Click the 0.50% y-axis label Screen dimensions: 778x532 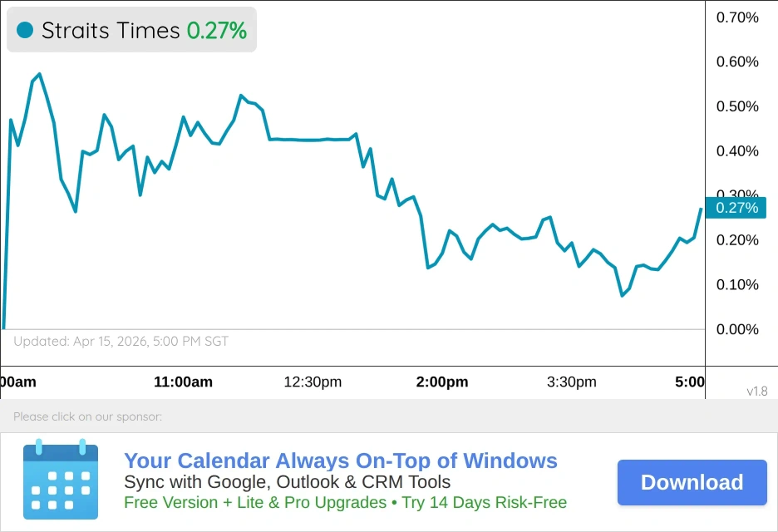(737, 106)
